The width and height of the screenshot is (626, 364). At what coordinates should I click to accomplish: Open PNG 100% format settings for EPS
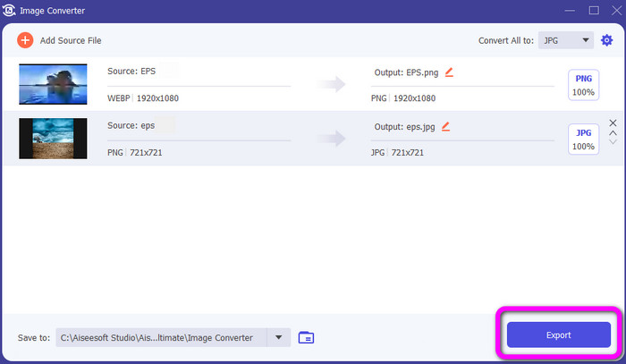[x=583, y=85]
